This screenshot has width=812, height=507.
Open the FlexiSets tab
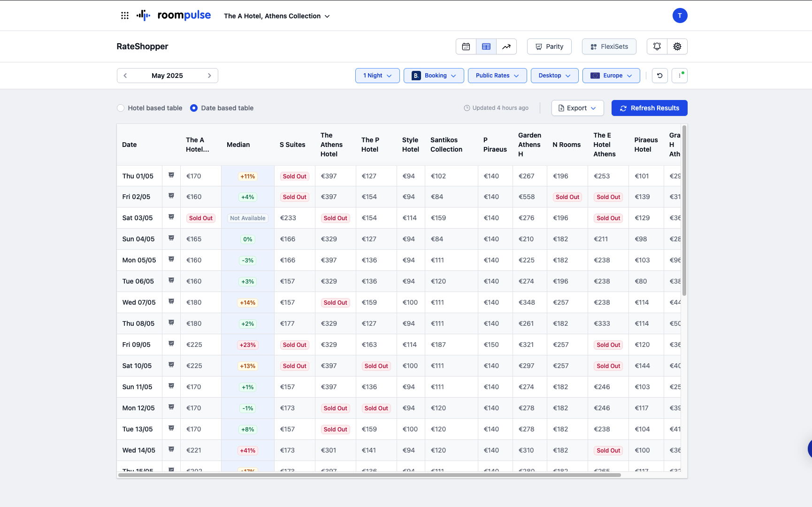pos(609,46)
